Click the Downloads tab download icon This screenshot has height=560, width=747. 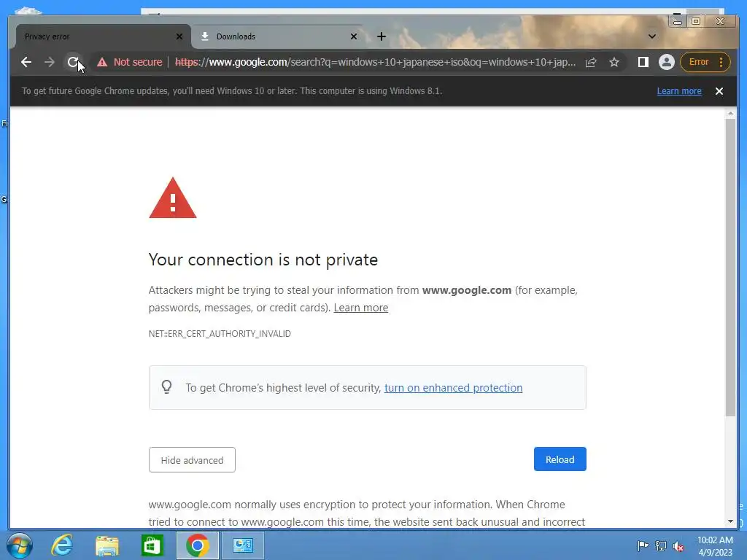pyautogui.click(x=205, y=36)
